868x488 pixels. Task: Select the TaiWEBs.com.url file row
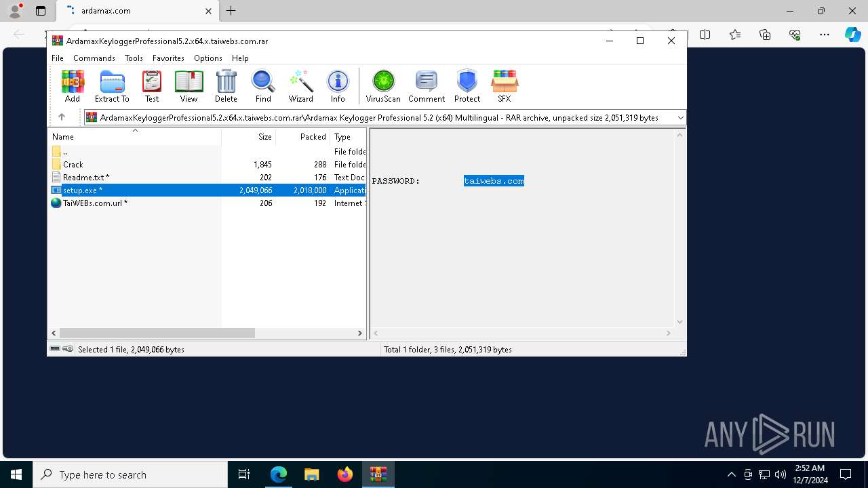click(208, 203)
